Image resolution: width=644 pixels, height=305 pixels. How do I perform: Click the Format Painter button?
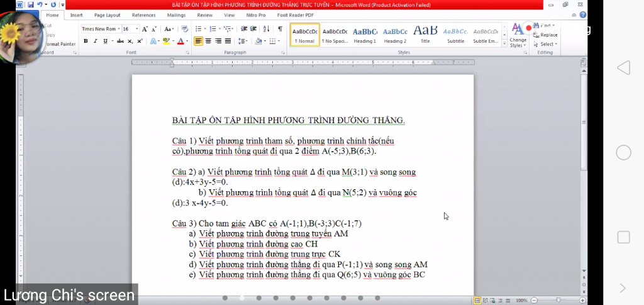(60, 44)
